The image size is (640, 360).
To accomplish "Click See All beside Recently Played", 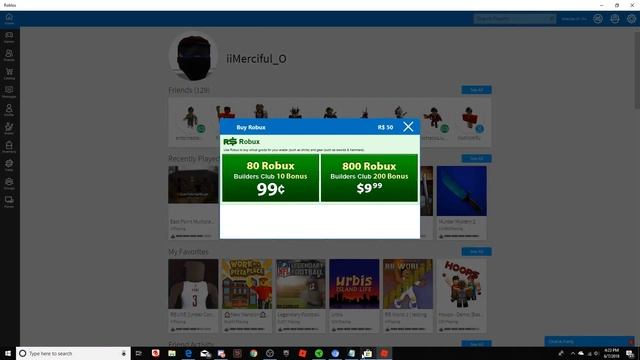I will point(476,158).
